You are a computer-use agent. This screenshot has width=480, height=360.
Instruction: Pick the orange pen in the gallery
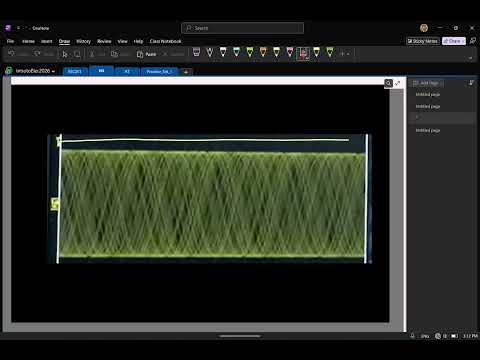click(263, 52)
